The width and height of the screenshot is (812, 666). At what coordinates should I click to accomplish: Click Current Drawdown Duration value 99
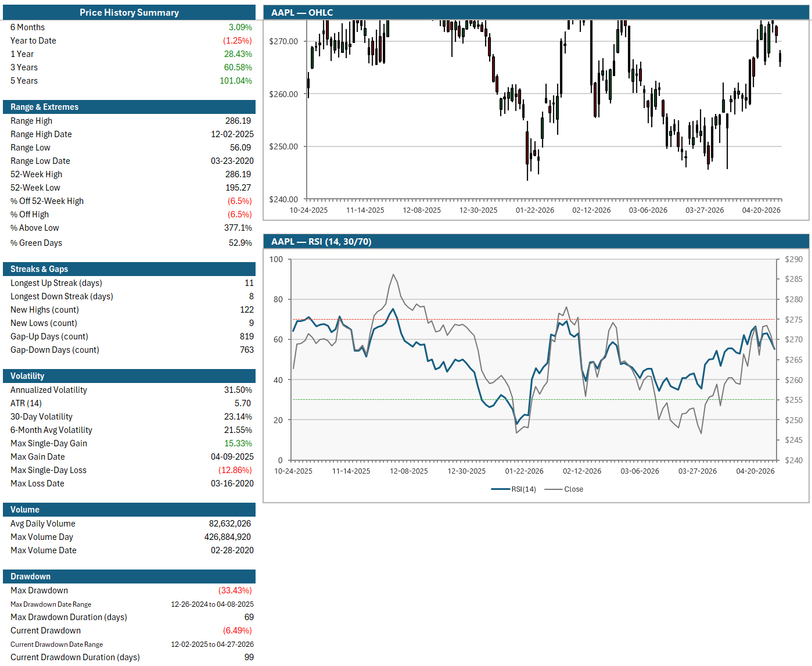pyautogui.click(x=249, y=657)
